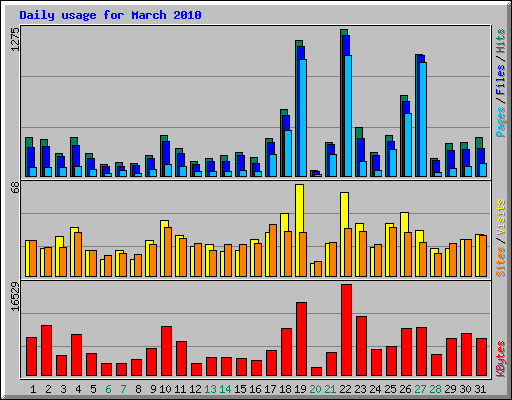Screen dimensions: 512x400
Task: Click the red KBytes bar for day 22
Action: pos(346,330)
